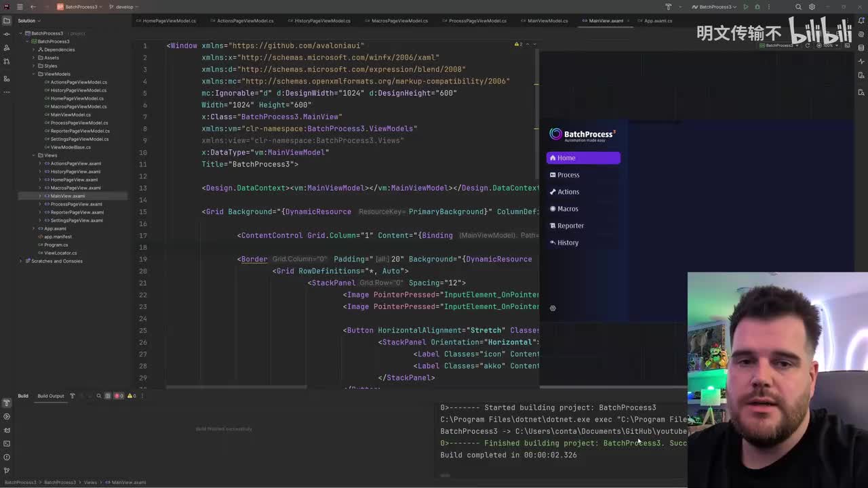This screenshot has width=868, height=488.
Task: Refresh the XAML previewer
Action: [x=808, y=45]
